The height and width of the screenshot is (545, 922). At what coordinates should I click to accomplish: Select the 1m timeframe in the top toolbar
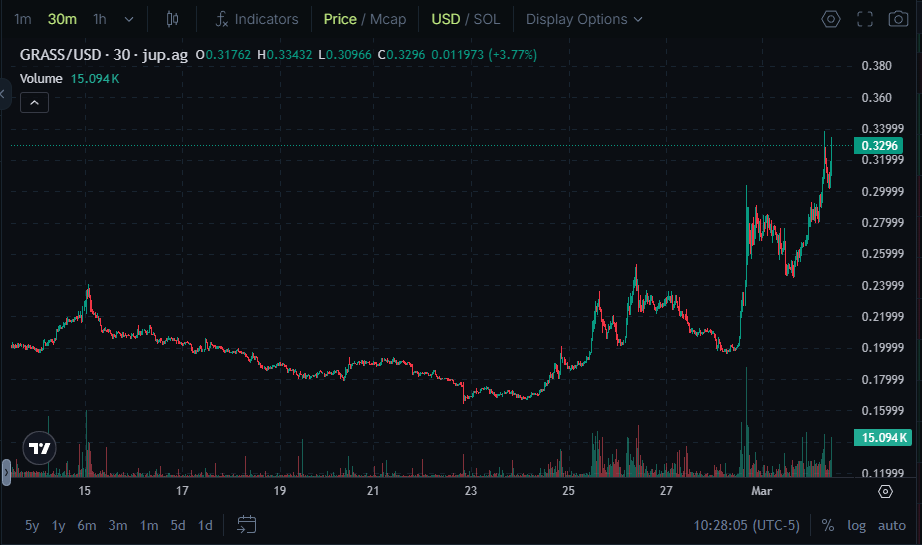click(x=22, y=19)
